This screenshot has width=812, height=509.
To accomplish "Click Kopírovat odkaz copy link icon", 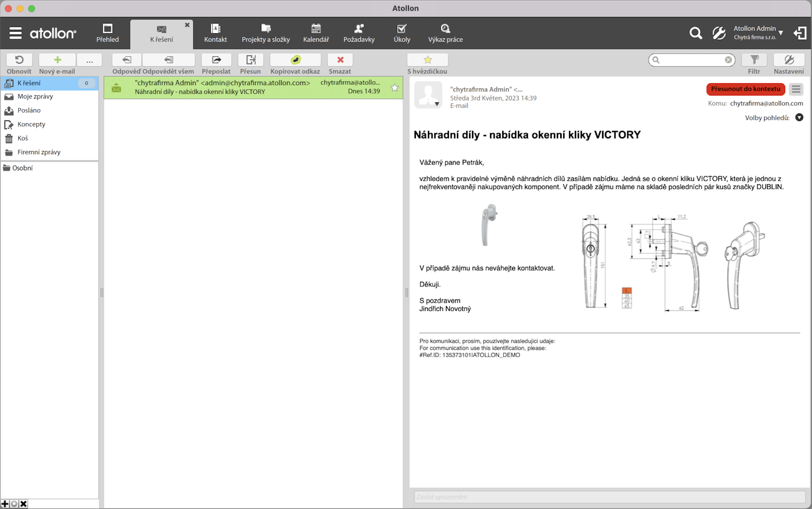I will [295, 60].
